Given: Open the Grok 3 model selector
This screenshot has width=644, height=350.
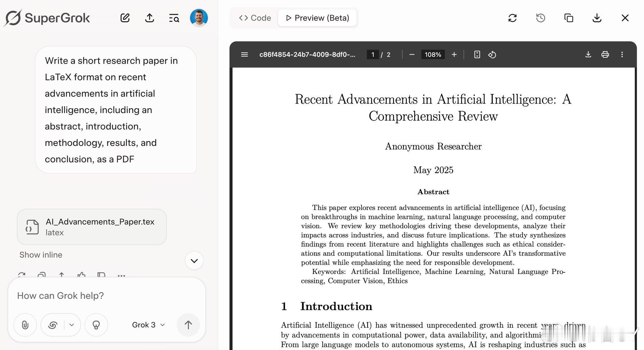Looking at the screenshot, I should [x=148, y=325].
